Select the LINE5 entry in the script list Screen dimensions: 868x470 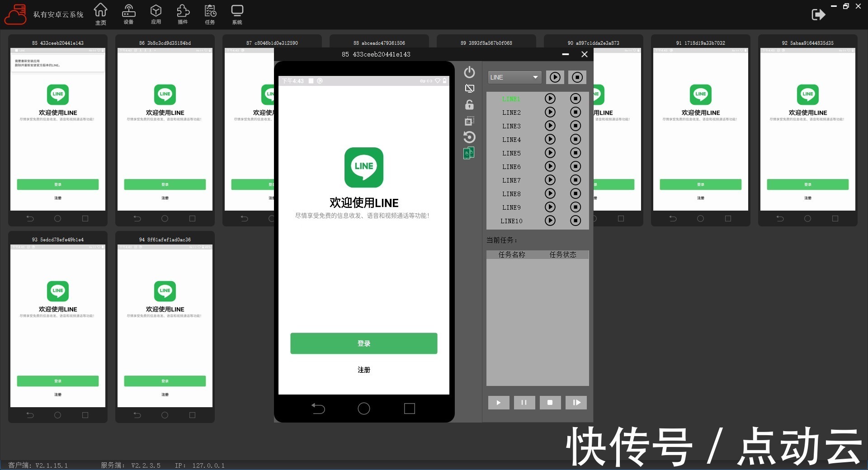(x=511, y=153)
